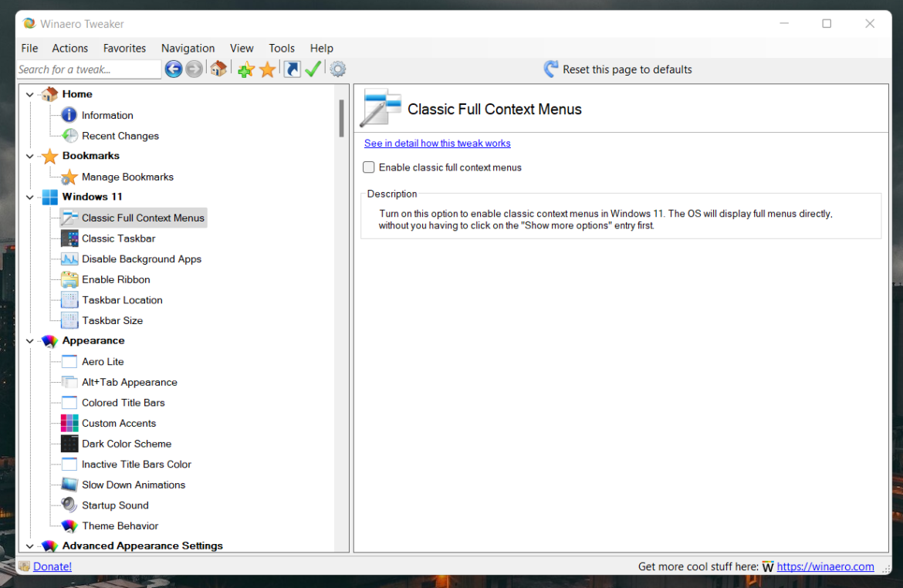
Task: Open the winaero.com link
Action: click(x=825, y=566)
